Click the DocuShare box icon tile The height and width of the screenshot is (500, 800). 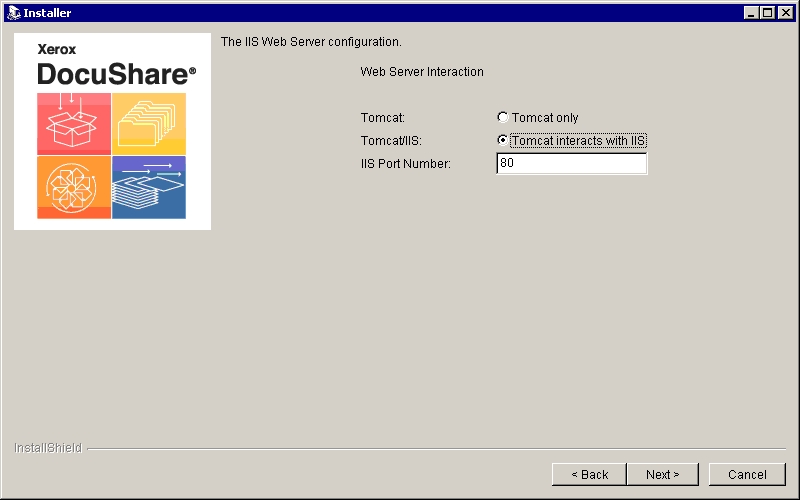pos(74,123)
